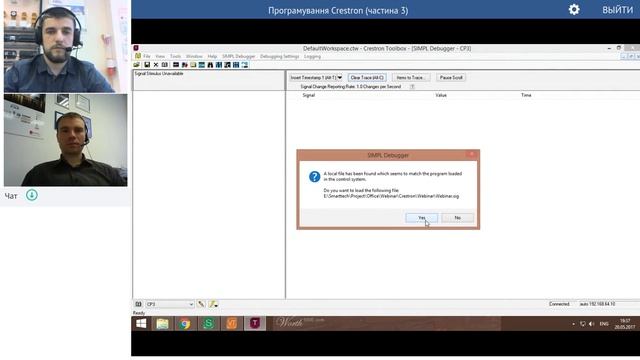Viewport: 640px width, 360px height.
Task: Click the Time column header
Action: 526,95
